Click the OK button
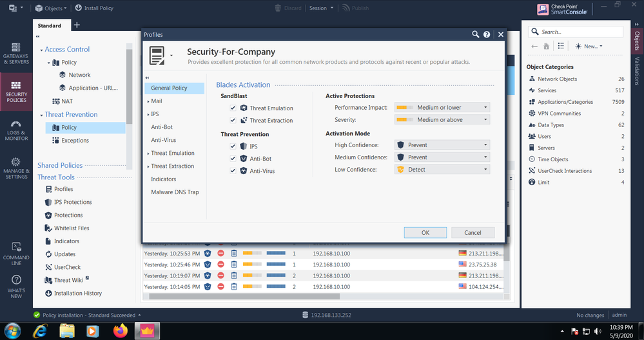Image resolution: width=644 pixels, height=340 pixels. (425, 233)
